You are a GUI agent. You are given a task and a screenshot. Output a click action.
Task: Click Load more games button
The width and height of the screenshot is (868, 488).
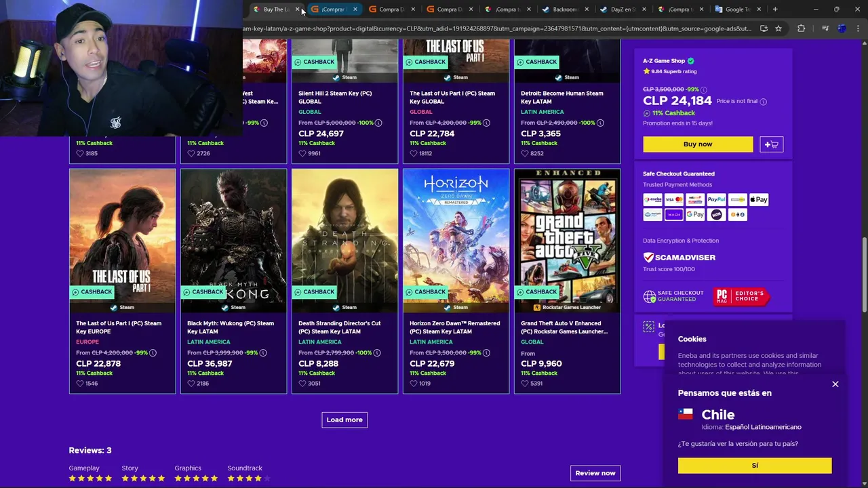[344, 420]
